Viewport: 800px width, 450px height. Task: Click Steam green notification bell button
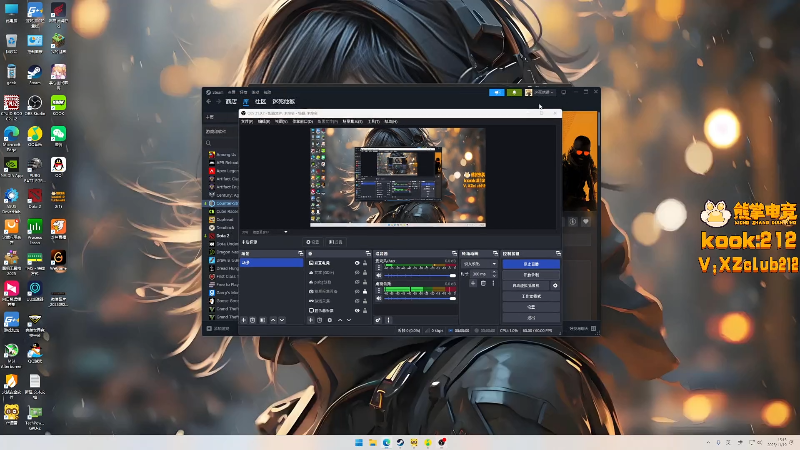click(x=514, y=92)
